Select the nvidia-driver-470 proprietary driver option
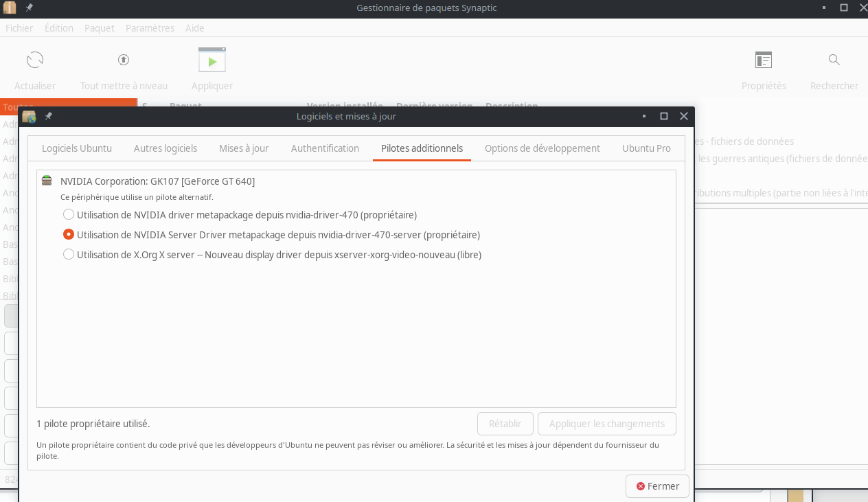 (x=240, y=214)
